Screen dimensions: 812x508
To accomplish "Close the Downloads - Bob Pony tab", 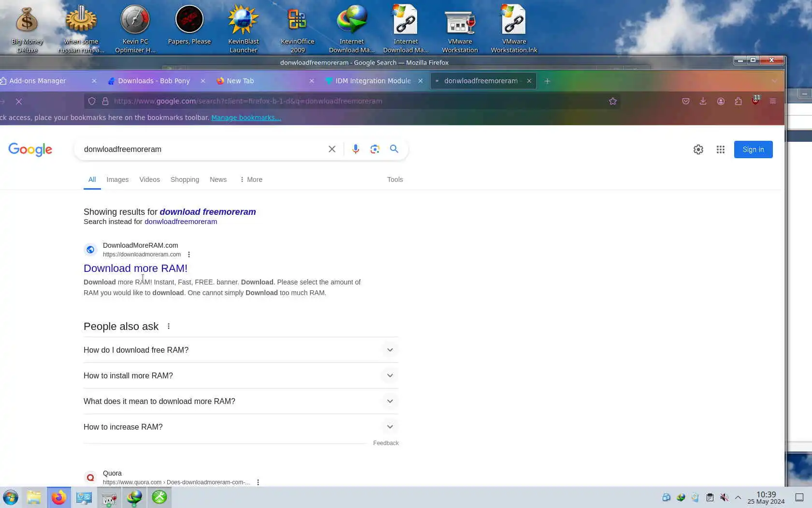I will click(203, 81).
